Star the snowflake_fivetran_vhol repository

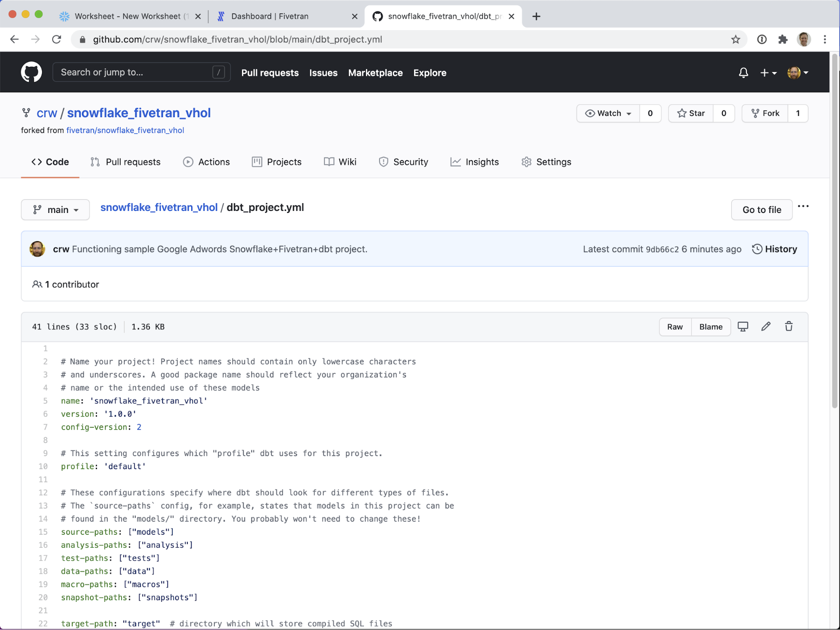click(691, 113)
